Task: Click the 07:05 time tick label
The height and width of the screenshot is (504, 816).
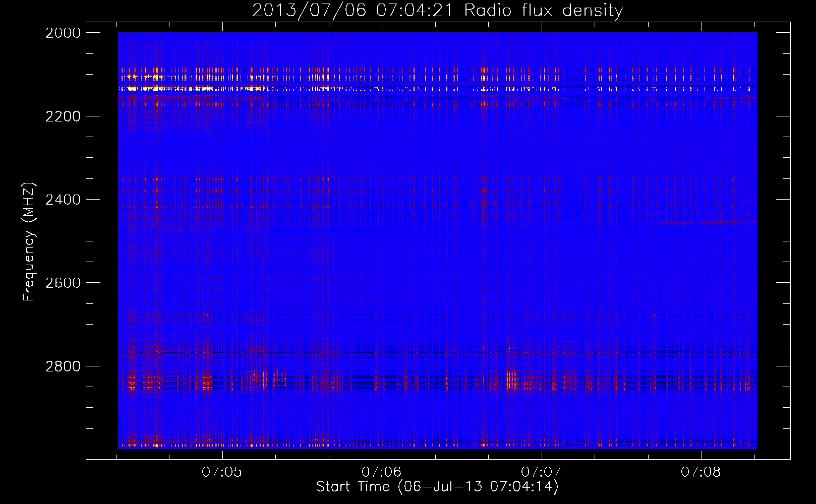Action: pos(222,472)
